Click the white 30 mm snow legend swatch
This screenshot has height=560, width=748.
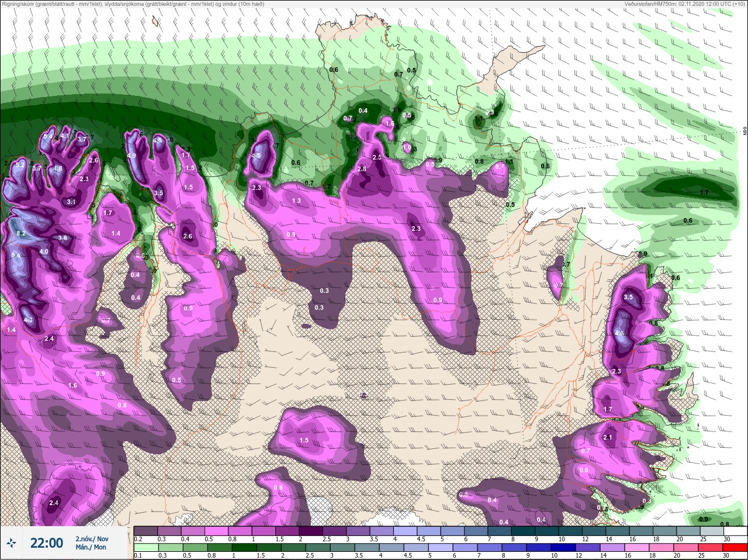click(x=734, y=531)
